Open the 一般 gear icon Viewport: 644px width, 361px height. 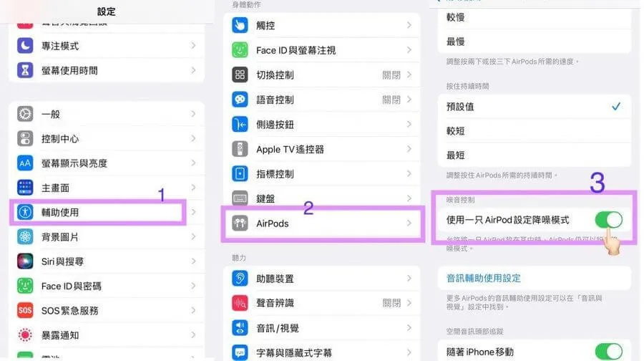[x=25, y=114]
